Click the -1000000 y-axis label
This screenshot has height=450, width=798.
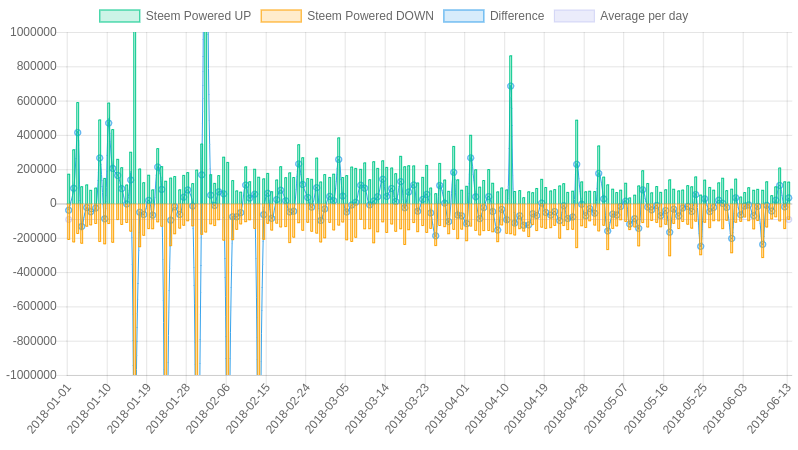(31, 375)
